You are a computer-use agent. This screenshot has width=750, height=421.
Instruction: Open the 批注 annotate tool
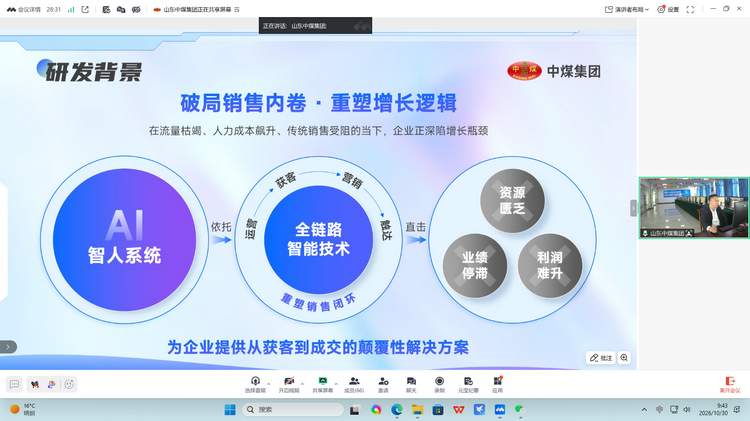601,358
